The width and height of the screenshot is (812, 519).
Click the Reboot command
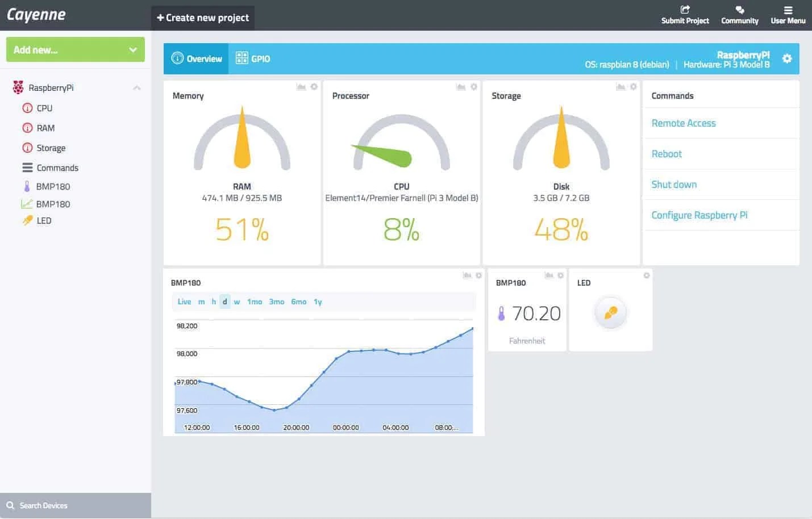point(667,154)
